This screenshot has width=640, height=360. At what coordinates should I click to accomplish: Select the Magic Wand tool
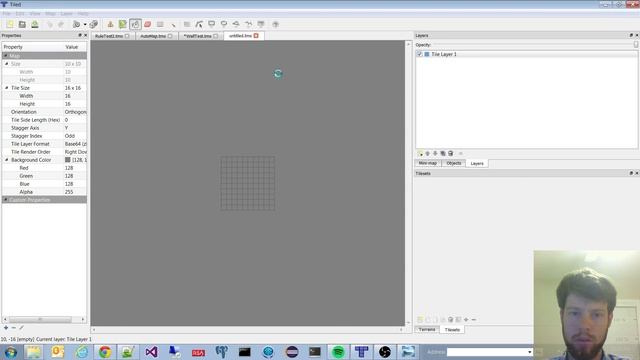[x=173, y=24]
